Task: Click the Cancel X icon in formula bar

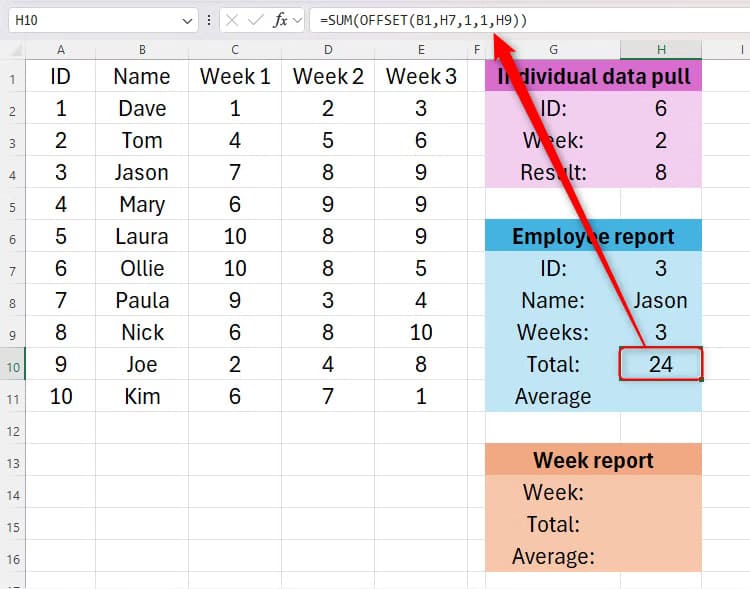Action: coord(232,20)
